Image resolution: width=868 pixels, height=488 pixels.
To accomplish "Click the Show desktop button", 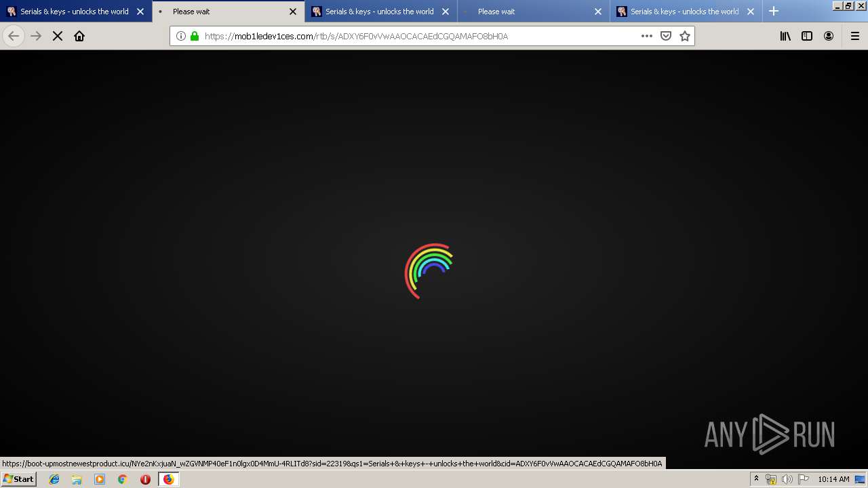I will click(x=861, y=479).
